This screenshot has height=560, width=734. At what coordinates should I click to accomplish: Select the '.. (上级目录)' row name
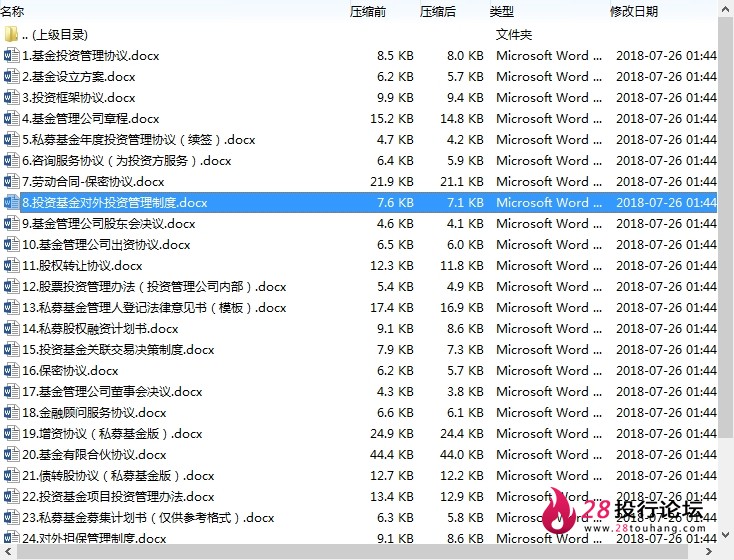pos(55,34)
